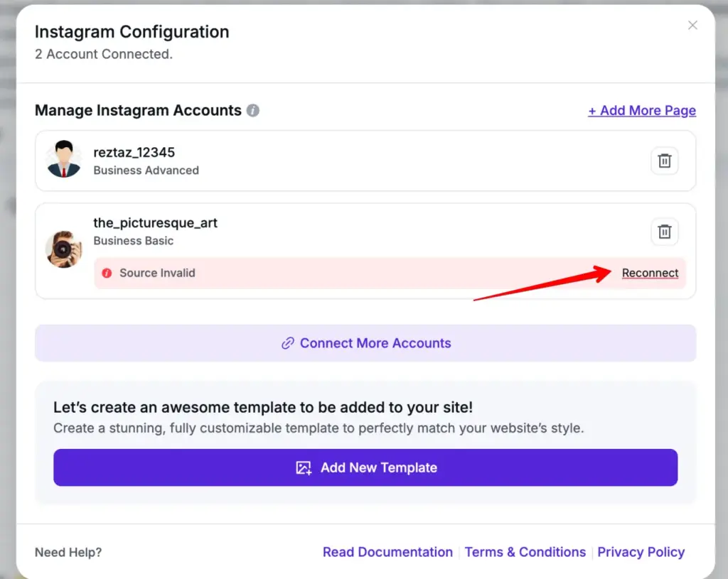
Task: Open Privacy Policy
Action: click(x=641, y=552)
